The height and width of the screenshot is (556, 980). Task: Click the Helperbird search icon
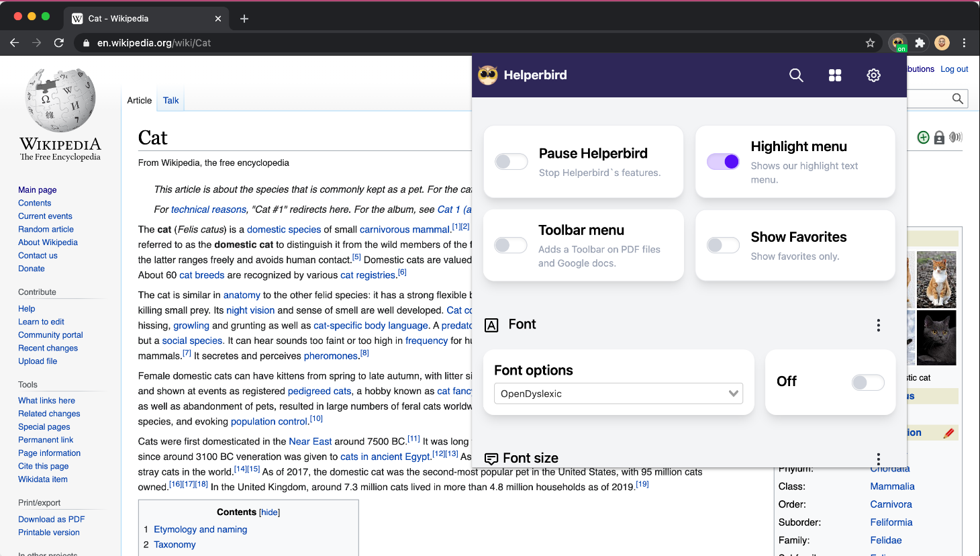pyautogui.click(x=796, y=75)
